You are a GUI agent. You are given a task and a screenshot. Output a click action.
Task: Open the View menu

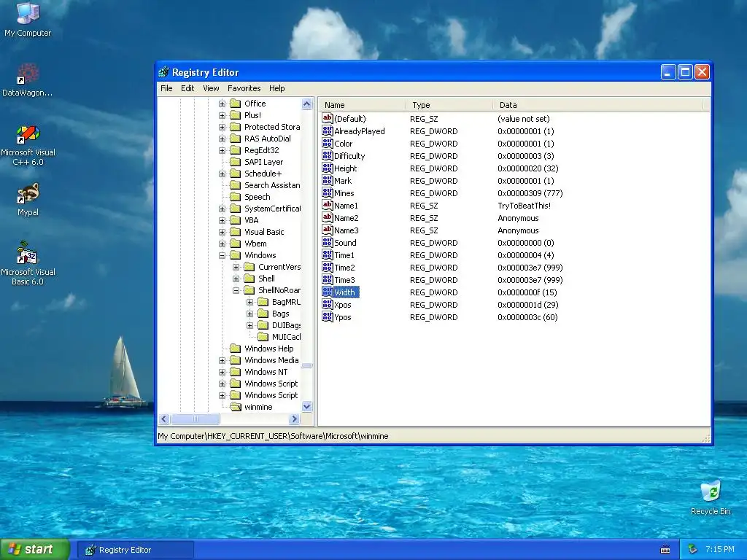coord(211,88)
